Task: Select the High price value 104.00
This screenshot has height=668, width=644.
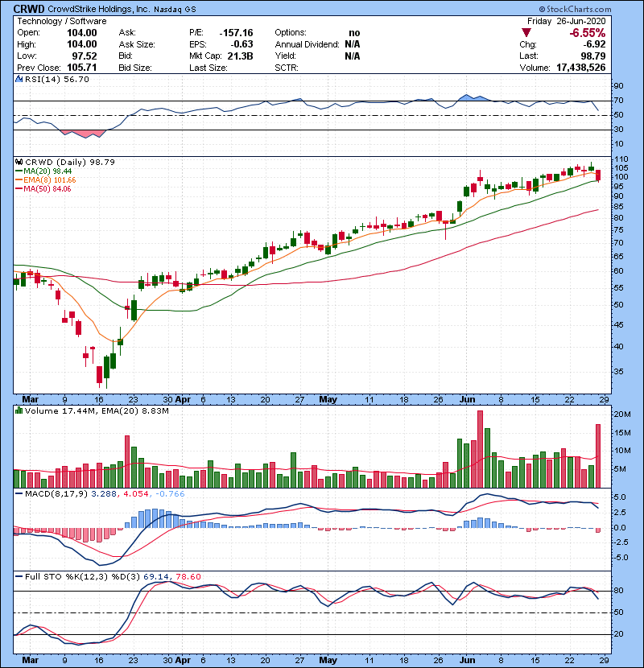Action: [x=82, y=44]
